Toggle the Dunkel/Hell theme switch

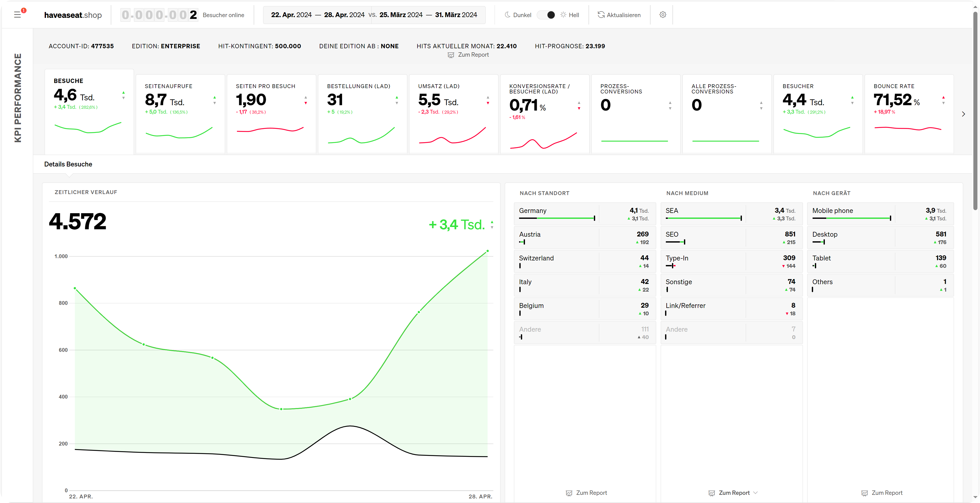(546, 15)
